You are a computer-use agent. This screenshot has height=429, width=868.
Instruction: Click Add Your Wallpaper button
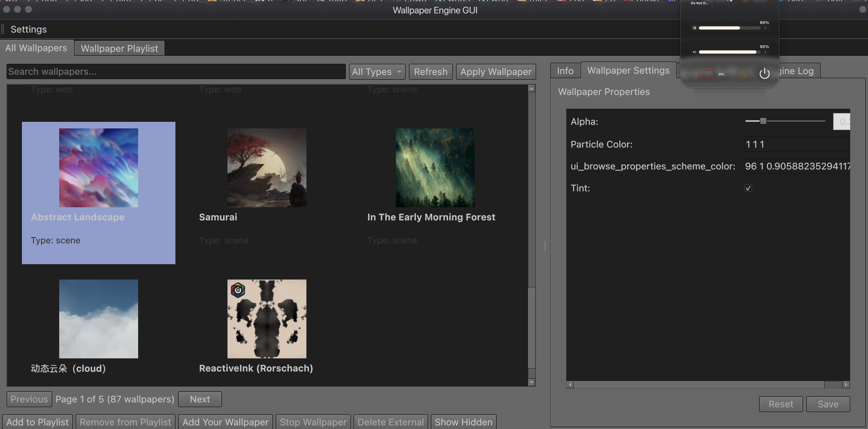(225, 422)
